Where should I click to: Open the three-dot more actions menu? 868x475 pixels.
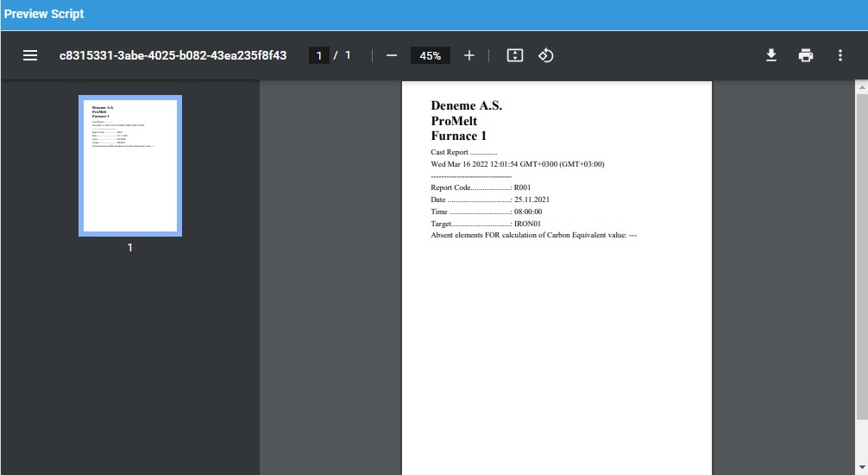840,55
